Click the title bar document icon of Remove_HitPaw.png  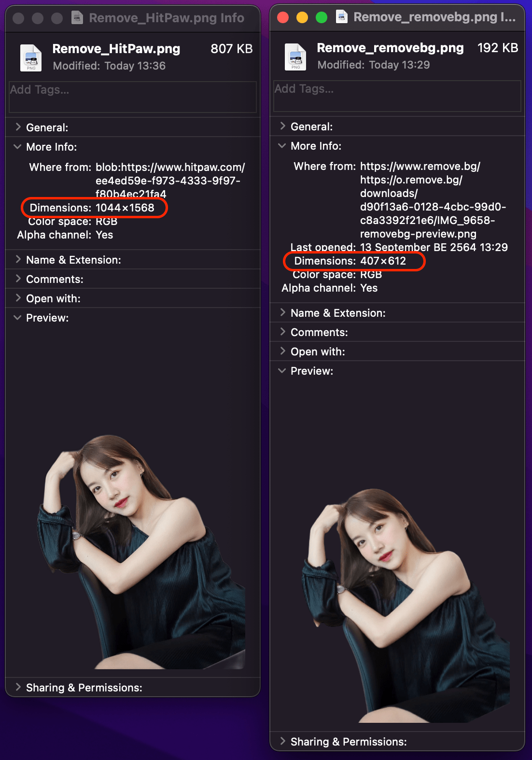77,18
